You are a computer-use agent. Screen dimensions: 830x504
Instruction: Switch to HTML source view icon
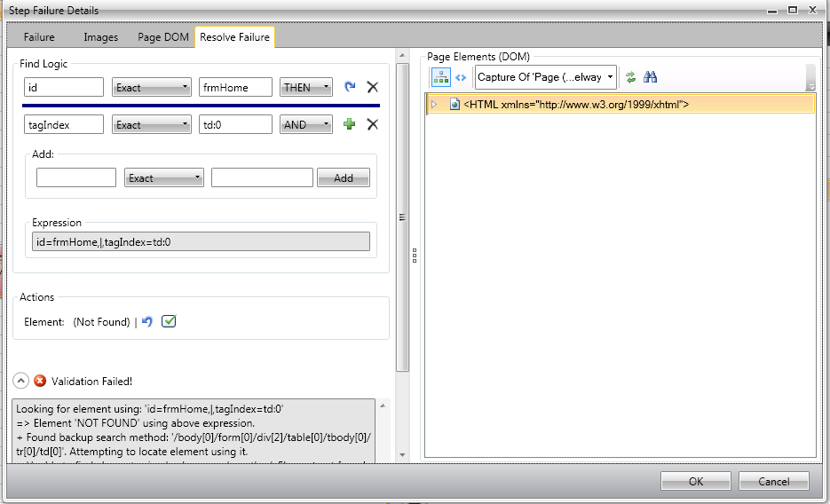tap(461, 77)
